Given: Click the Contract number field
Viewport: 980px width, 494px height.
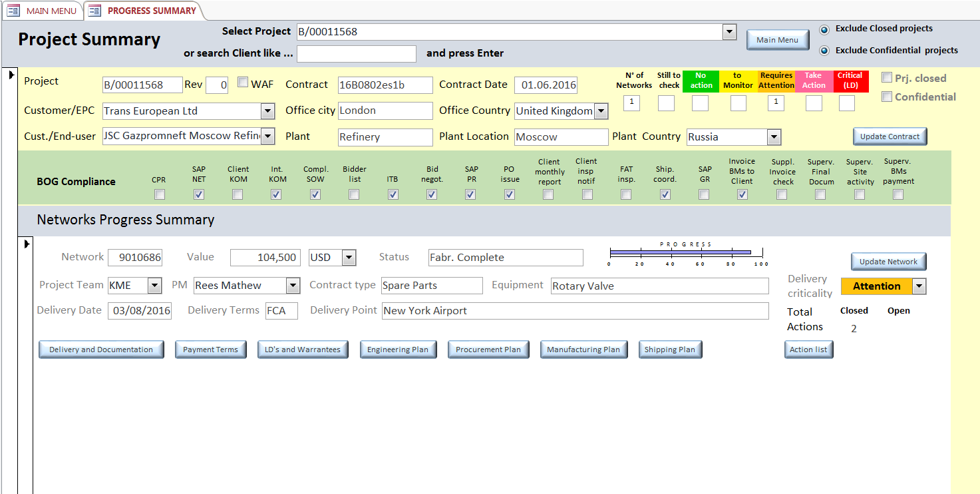Looking at the screenshot, I should pyautogui.click(x=385, y=85).
